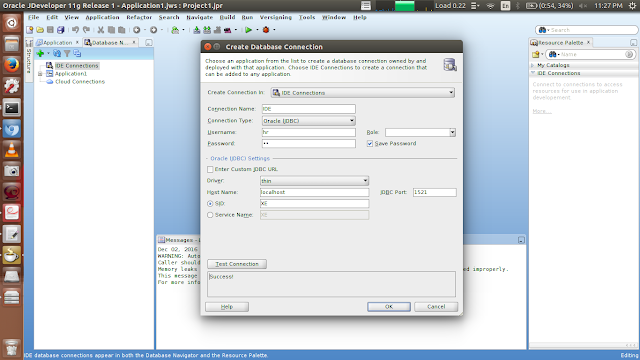Open Firefox from the Ubuntu launcher
The image size is (640, 360).
point(11,64)
